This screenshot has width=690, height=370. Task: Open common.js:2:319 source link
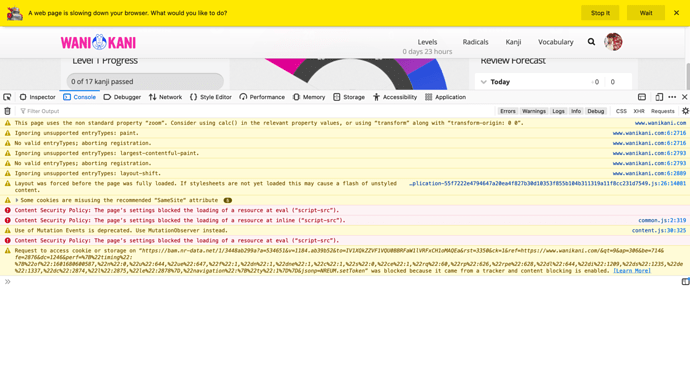point(662,220)
